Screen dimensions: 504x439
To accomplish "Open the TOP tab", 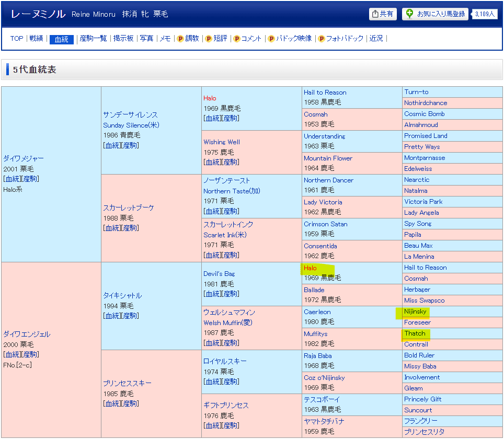I will pyautogui.click(x=17, y=39).
